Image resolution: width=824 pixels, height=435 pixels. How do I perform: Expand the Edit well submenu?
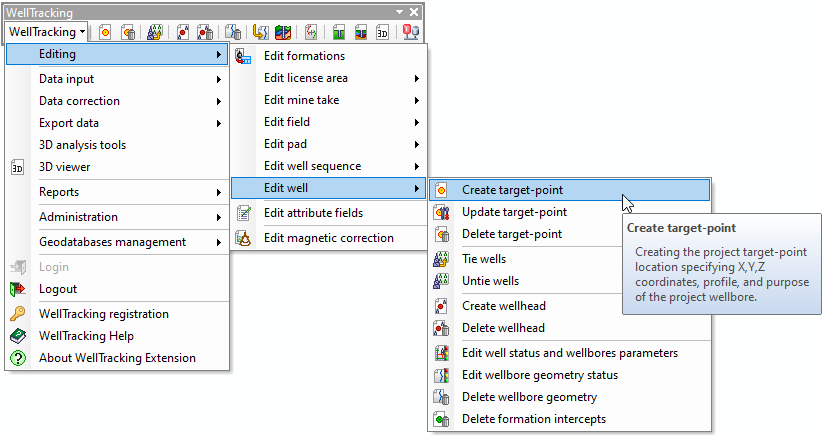328,188
